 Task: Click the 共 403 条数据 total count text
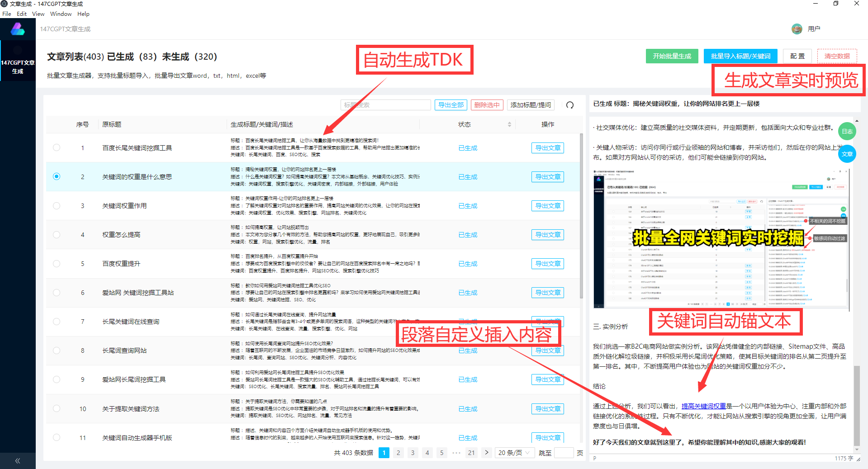tap(353, 452)
